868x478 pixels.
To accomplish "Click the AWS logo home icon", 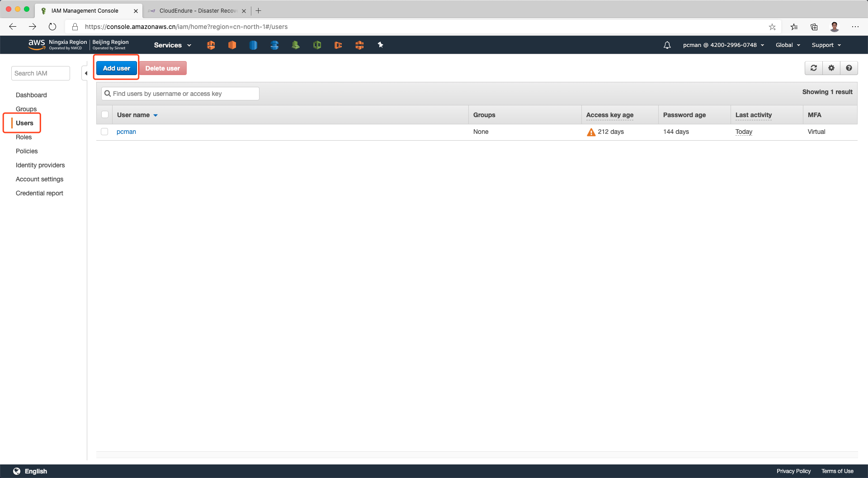I will point(37,44).
